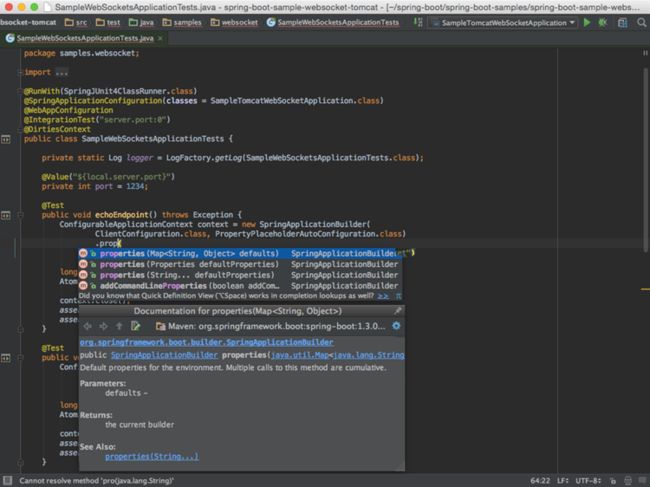This screenshot has width=650, height=487.
Task: Open documentation popup settings gear
Action: tap(397, 326)
